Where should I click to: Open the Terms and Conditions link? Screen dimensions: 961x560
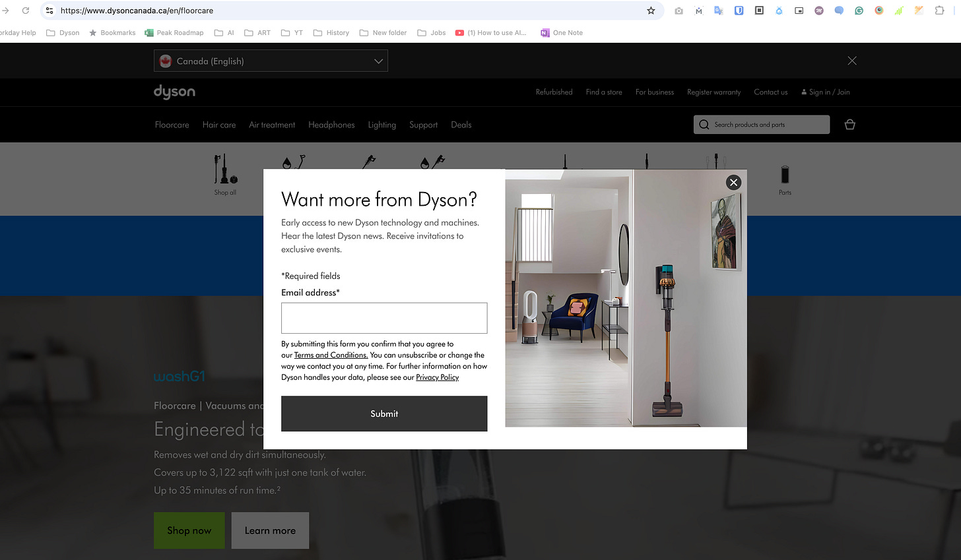(x=331, y=355)
